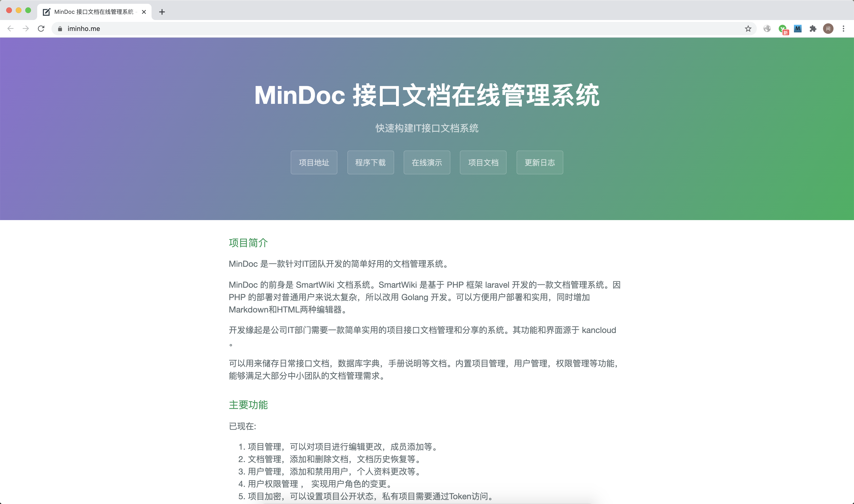This screenshot has width=854, height=504.
Task: Open the blue M extension icon
Action: [798, 29]
